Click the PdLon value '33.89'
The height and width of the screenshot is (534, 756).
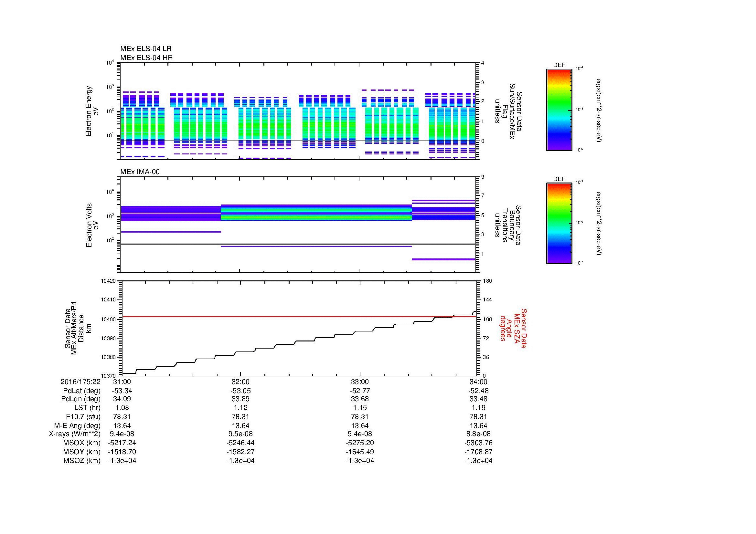click(x=241, y=399)
